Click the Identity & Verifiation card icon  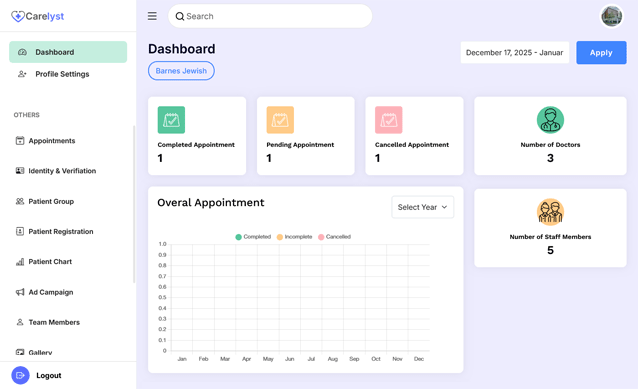tap(20, 171)
